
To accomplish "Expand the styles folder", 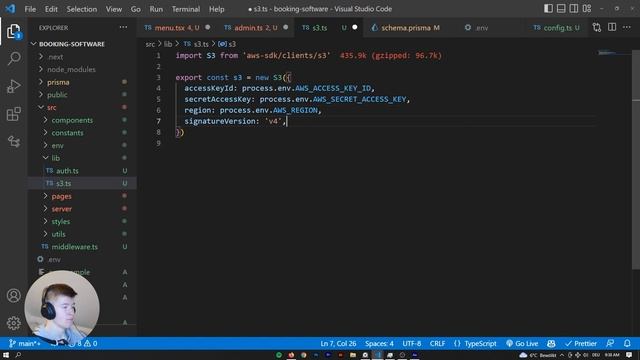I will click(60, 221).
